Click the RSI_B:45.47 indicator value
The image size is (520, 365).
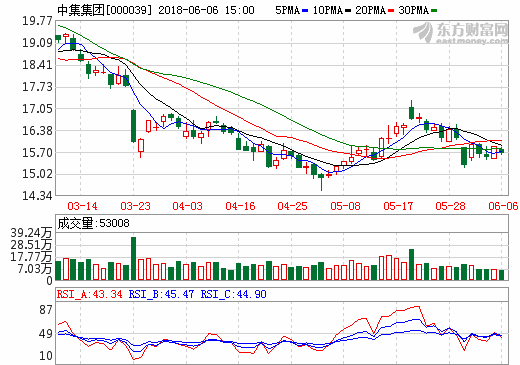click(x=161, y=294)
